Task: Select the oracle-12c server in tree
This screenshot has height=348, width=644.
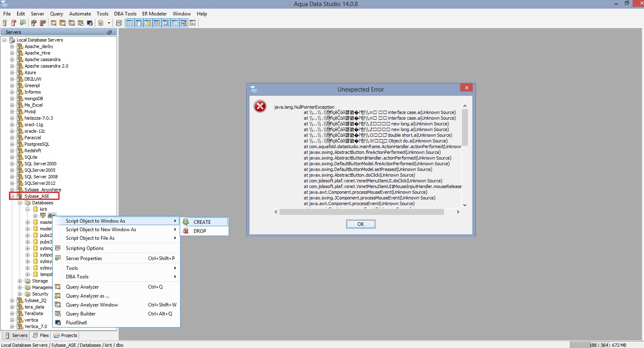Action: 35,131
